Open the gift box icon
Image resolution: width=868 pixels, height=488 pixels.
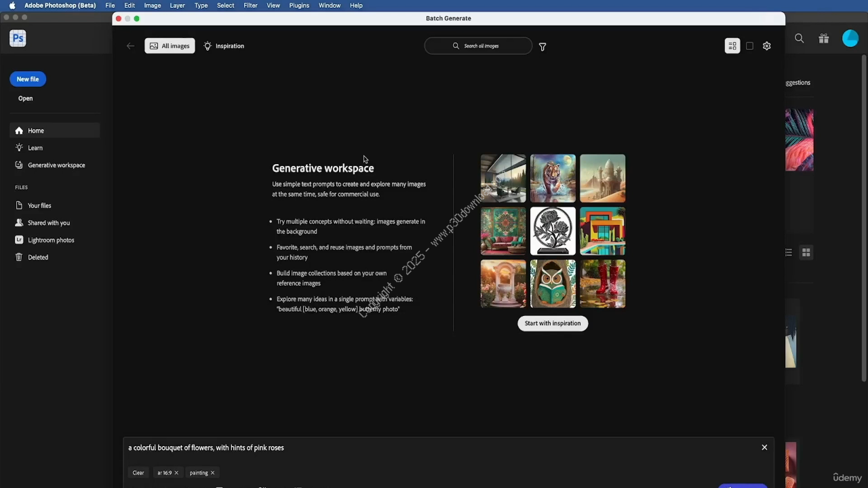point(823,39)
